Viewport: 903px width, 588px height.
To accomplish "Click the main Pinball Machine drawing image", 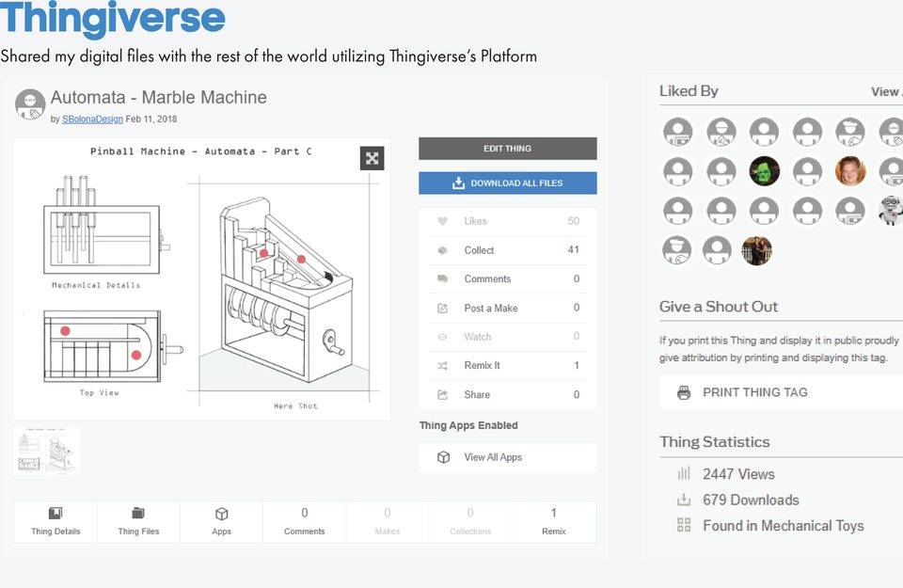I will click(x=201, y=279).
